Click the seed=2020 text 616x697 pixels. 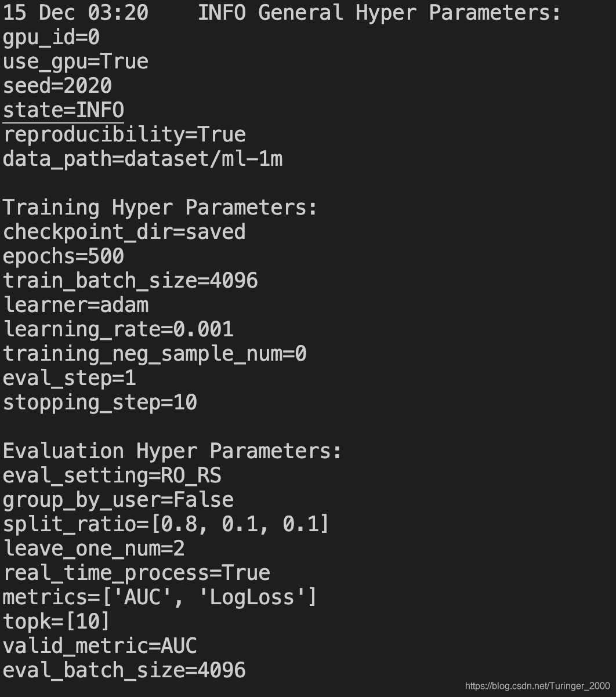pyautogui.click(x=57, y=86)
